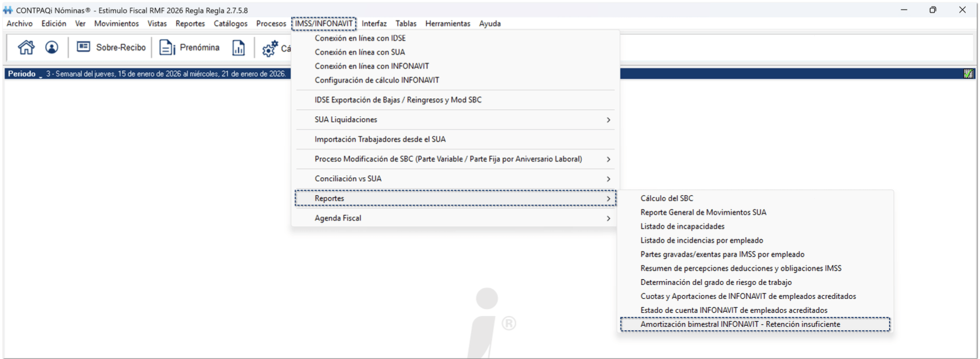Click the chart report icon

(x=238, y=48)
